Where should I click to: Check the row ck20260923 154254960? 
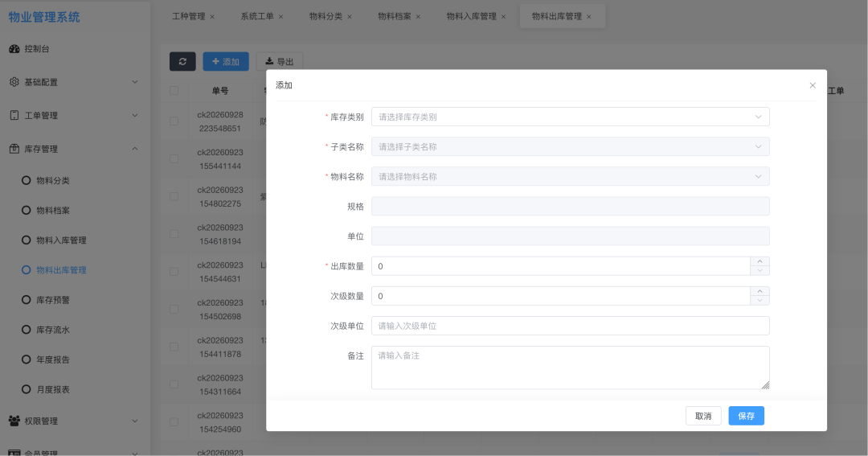pyautogui.click(x=174, y=422)
